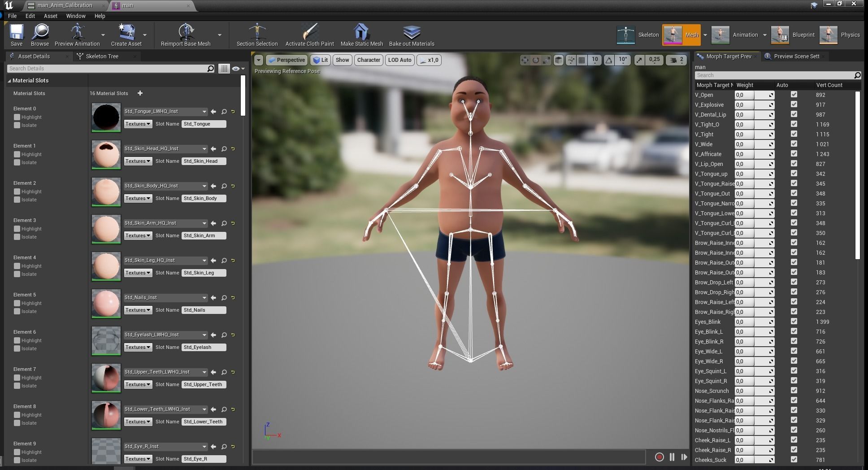The height and width of the screenshot is (470, 868).
Task: Enable Isolate for Element 5
Action: click(x=17, y=311)
